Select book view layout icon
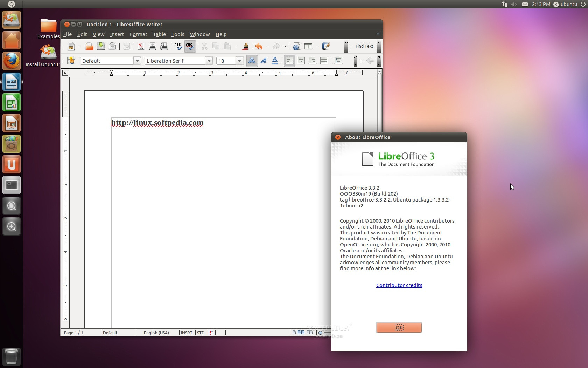Viewport: 588px width, 368px height. click(x=309, y=333)
